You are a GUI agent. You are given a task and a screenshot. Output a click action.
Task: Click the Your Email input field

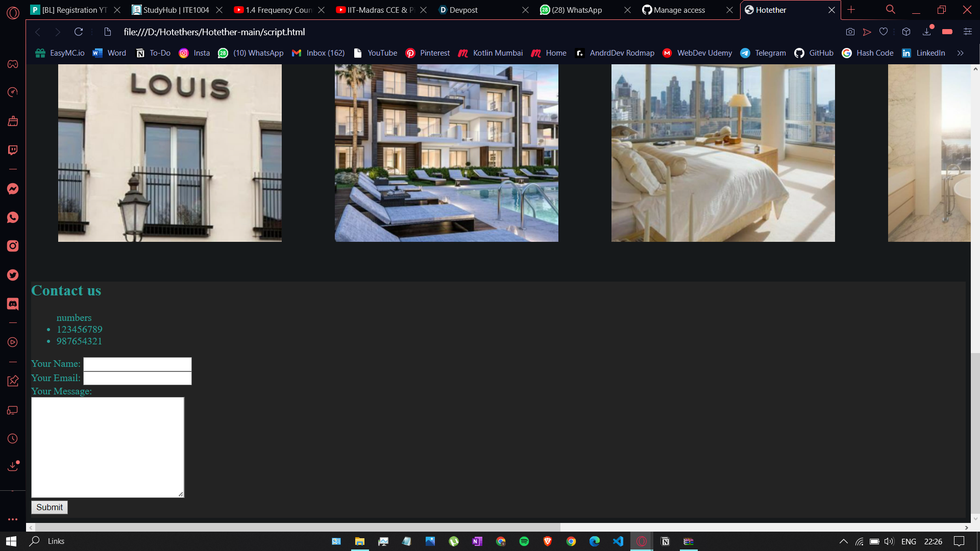pyautogui.click(x=137, y=378)
